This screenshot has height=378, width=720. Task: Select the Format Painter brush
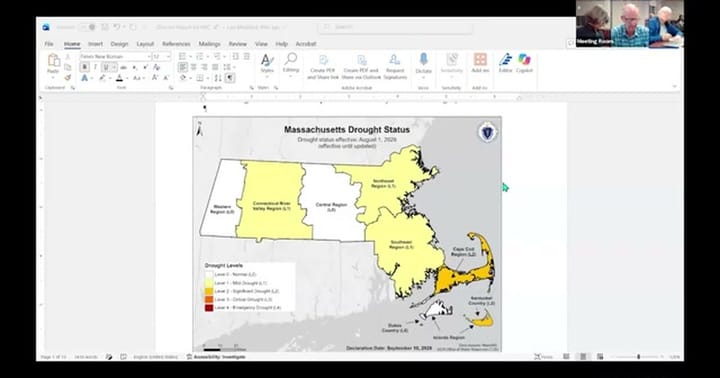click(68, 78)
